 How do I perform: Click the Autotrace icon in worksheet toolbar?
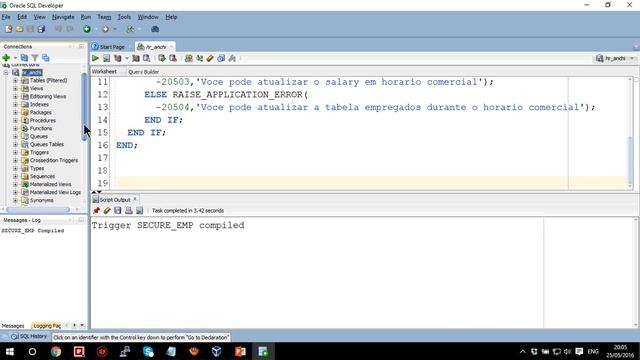(x=136, y=58)
